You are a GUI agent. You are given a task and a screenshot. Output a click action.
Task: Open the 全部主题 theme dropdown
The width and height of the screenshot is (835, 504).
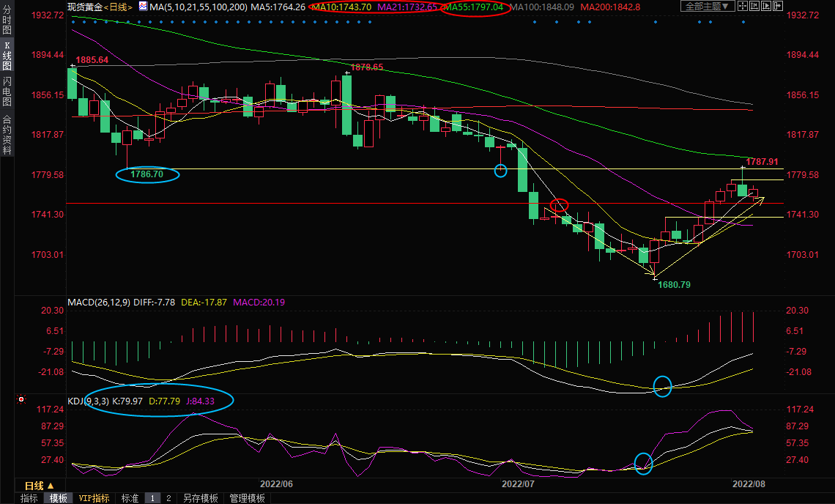coord(708,7)
